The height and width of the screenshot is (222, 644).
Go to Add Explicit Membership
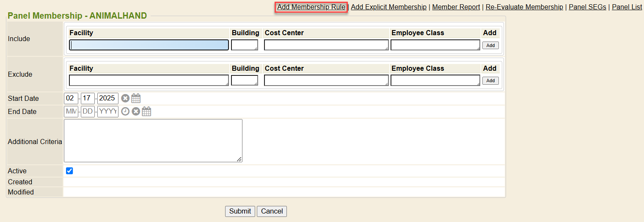pyautogui.click(x=388, y=7)
